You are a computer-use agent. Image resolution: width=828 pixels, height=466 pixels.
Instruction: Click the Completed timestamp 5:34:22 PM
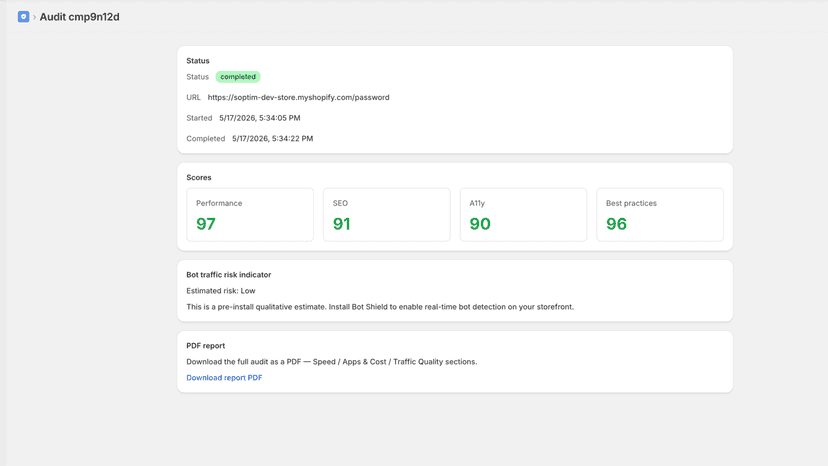point(272,138)
